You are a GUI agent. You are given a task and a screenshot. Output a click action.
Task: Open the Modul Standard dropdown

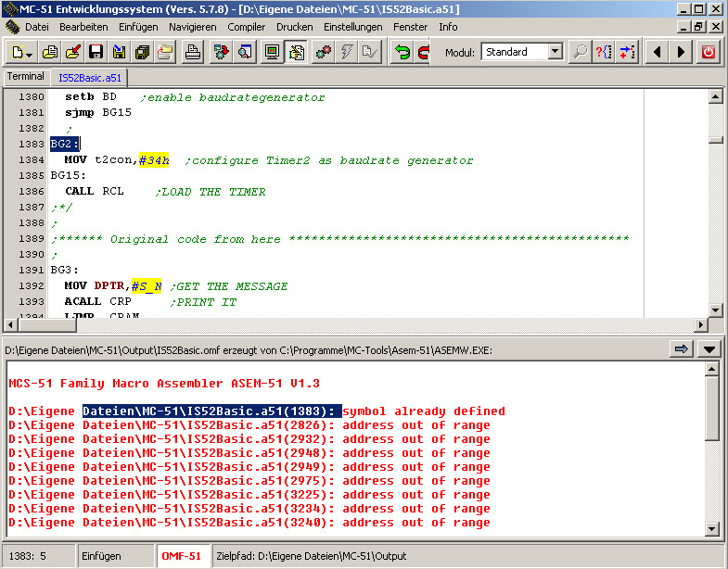[x=555, y=52]
